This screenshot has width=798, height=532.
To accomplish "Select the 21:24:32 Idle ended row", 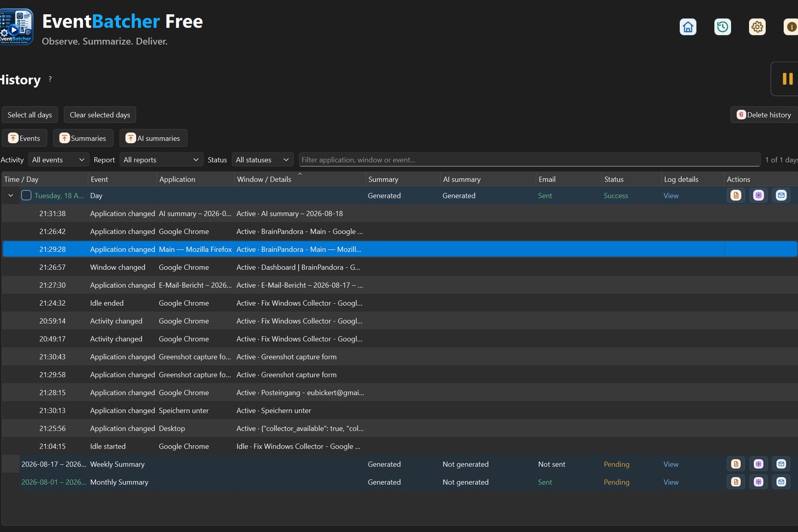I will 400,303.
